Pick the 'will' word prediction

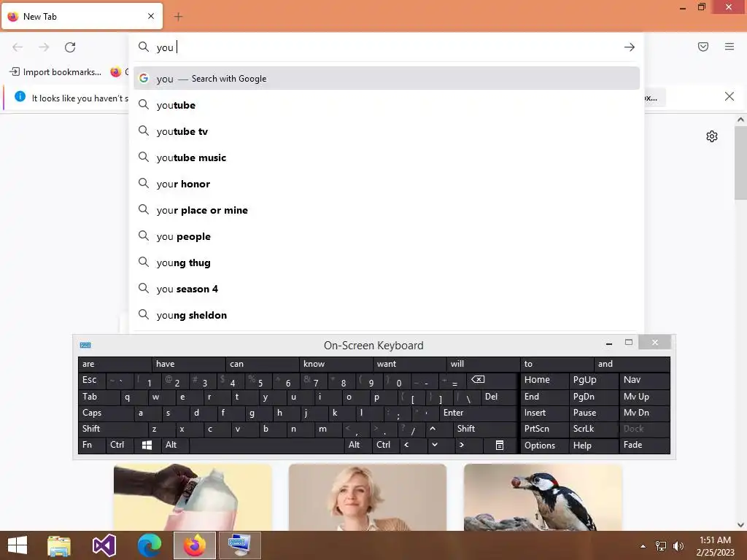pos(483,364)
